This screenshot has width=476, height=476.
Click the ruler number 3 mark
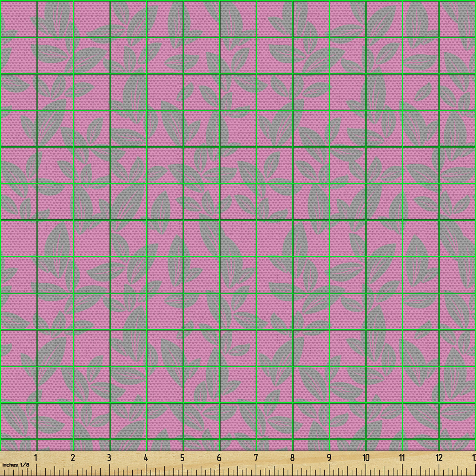(109, 458)
